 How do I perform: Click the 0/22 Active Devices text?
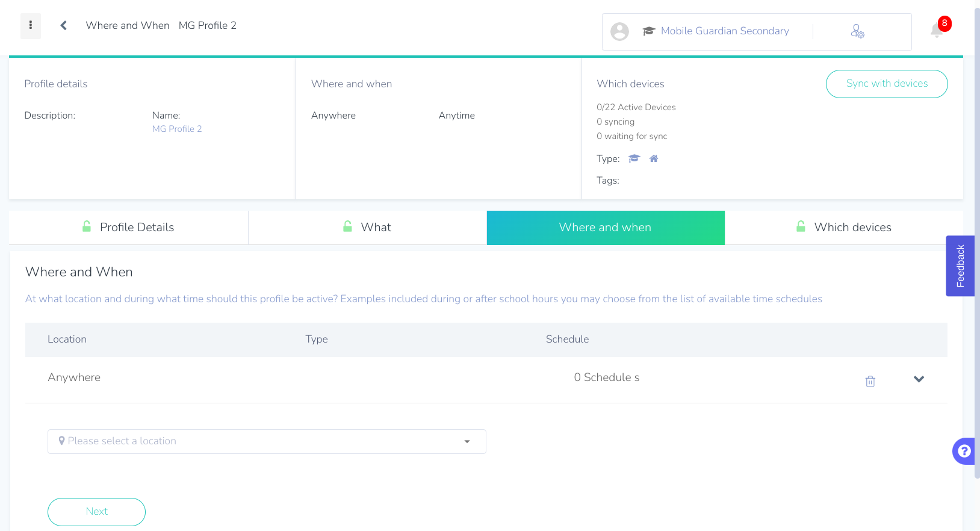click(636, 107)
